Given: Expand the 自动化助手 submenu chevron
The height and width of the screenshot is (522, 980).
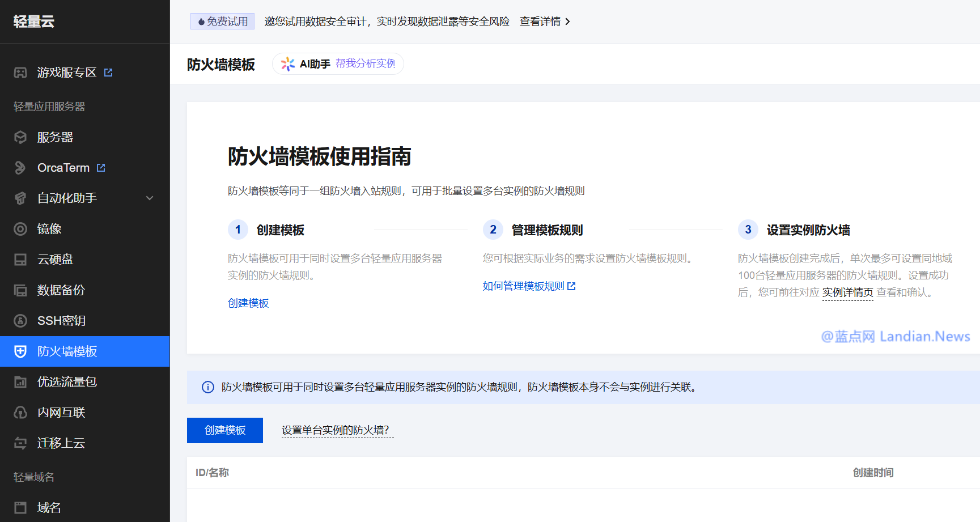Looking at the screenshot, I should (150, 198).
